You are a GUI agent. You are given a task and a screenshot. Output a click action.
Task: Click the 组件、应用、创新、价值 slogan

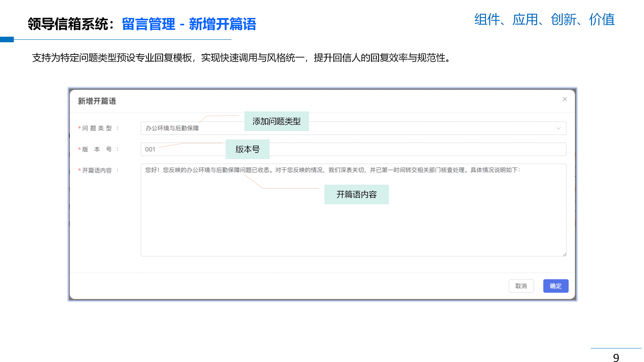(543, 19)
